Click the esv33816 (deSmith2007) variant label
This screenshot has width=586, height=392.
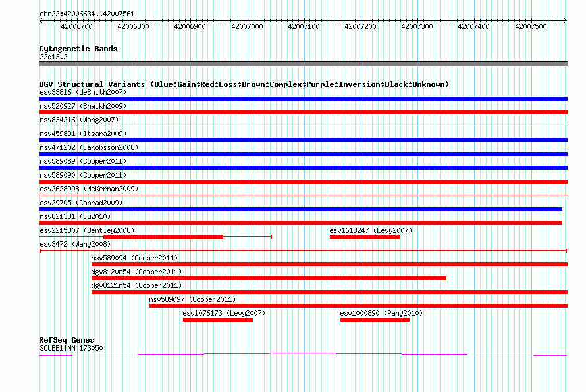pos(83,92)
